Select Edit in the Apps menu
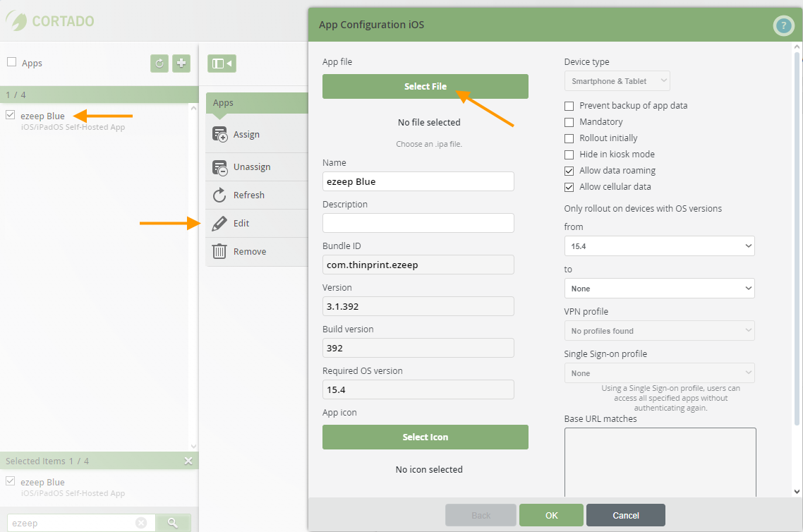 coord(257,223)
